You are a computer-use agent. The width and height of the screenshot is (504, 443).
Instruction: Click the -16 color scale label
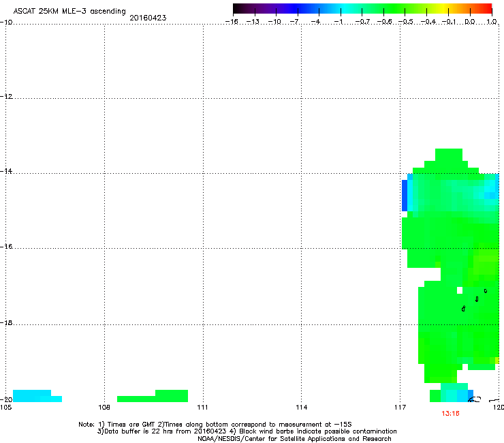pos(232,22)
